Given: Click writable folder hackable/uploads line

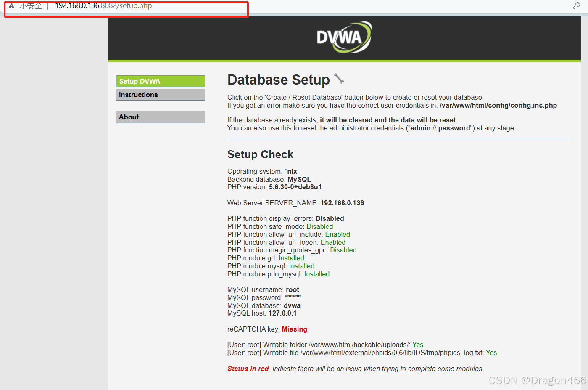Looking at the screenshot, I should 325,345.
